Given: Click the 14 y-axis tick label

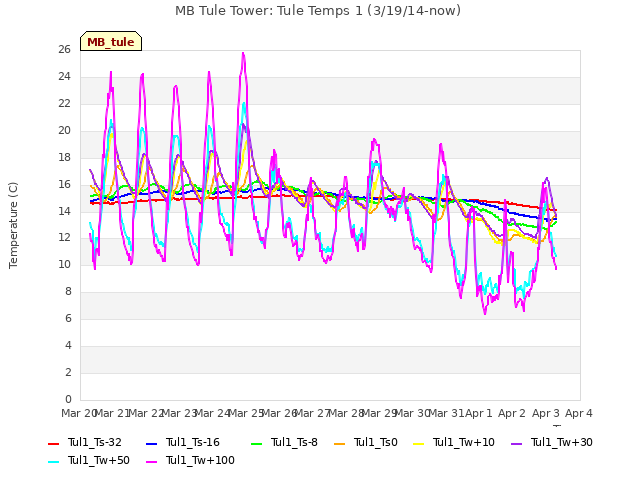Looking at the screenshot, I should pyautogui.click(x=64, y=211).
